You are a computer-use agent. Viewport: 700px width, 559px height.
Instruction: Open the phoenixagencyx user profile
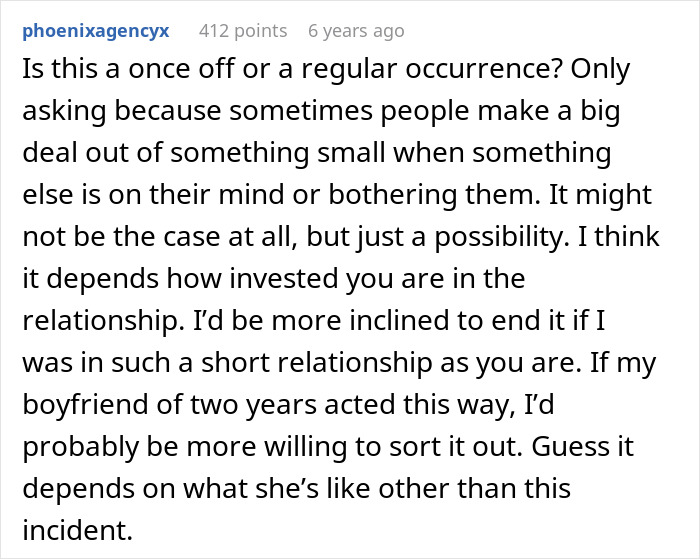(x=96, y=31)
